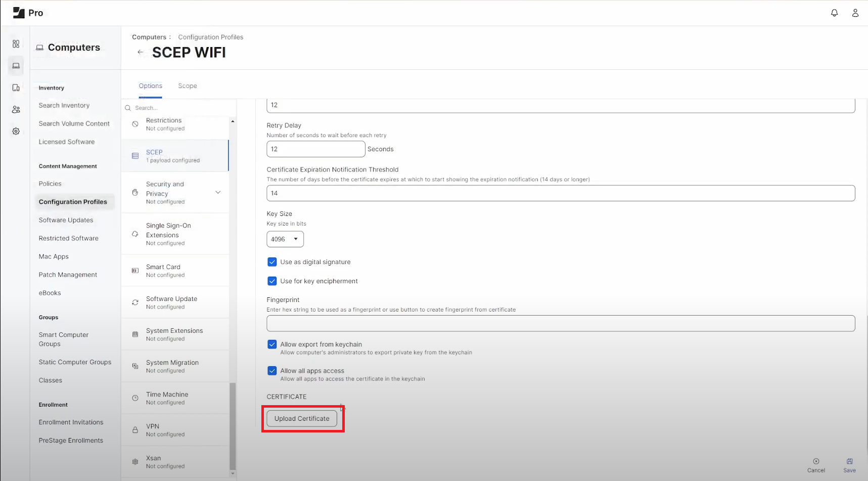Open the account profile icon top right
Image resolution: width=868 pixels, height=481 pixels.
855,13
